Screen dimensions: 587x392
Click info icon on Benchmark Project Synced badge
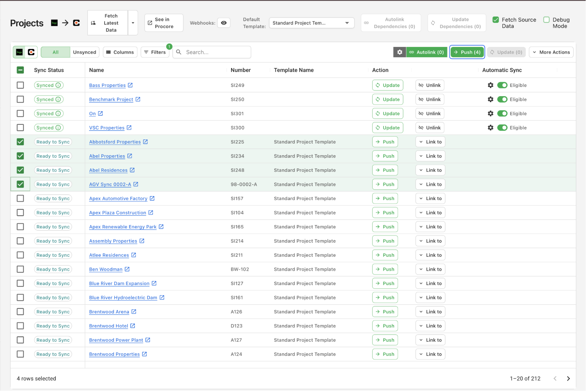pos(58,100)
